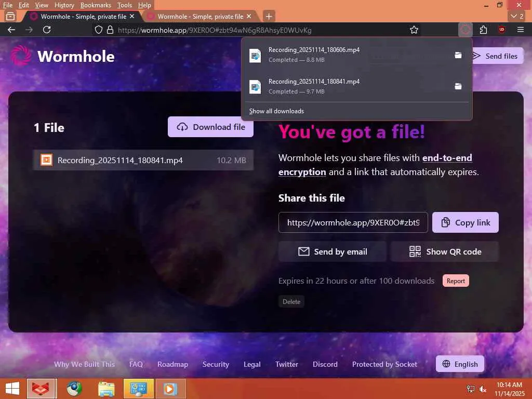Open the Protected by Socket link

[385, 364]
